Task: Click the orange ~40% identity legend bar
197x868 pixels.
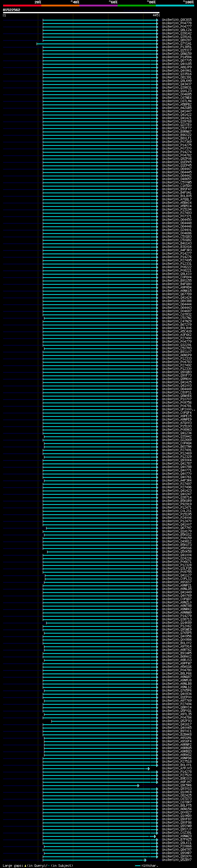Action: click(x=60, y=6)
